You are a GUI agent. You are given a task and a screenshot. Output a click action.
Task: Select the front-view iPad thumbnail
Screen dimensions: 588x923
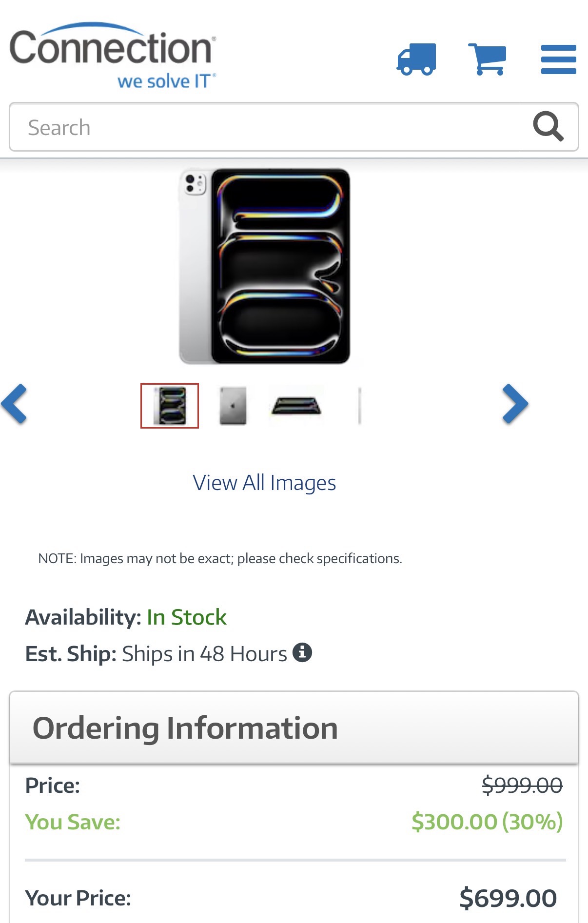click(x=170, y=406)
